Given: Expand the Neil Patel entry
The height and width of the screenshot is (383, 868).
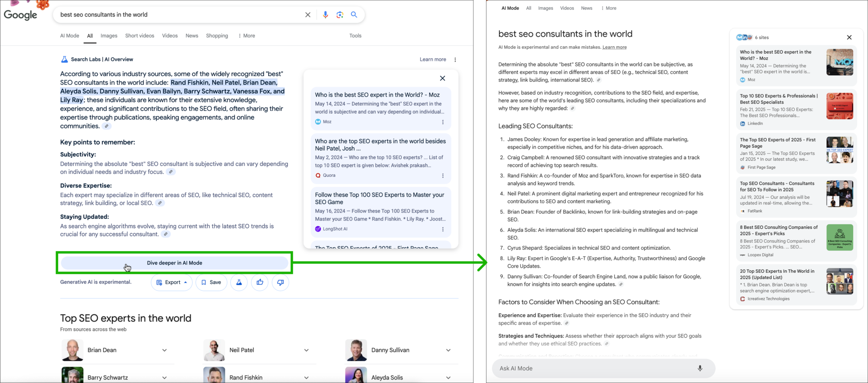Looking at the screenshot, I should 306,350.
